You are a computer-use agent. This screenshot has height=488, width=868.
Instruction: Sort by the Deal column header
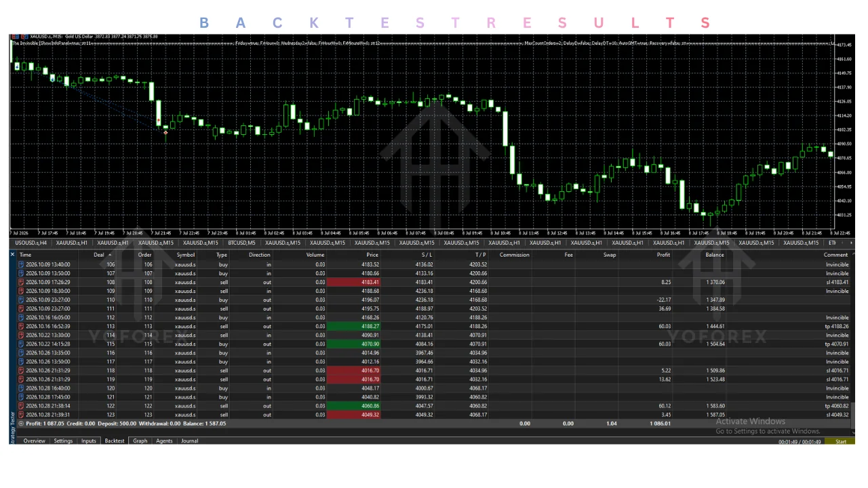[x=99, y=255]
